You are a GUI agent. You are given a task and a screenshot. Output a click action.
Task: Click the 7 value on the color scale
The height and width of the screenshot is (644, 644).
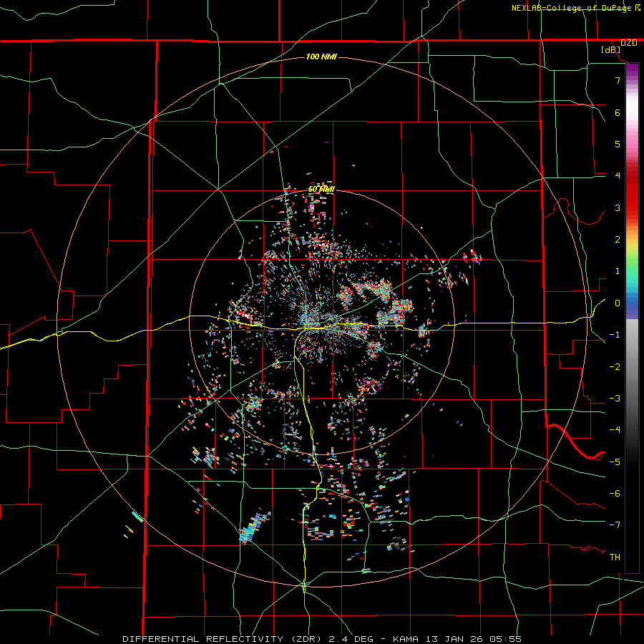pos(618,80)
